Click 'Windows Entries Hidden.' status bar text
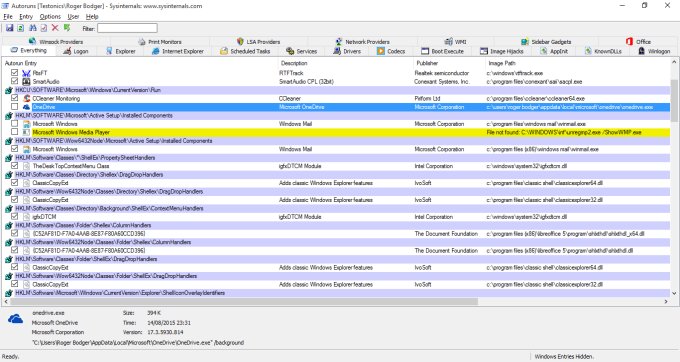Viewport: 680px width, 362px height. click(x=563, y=356)
